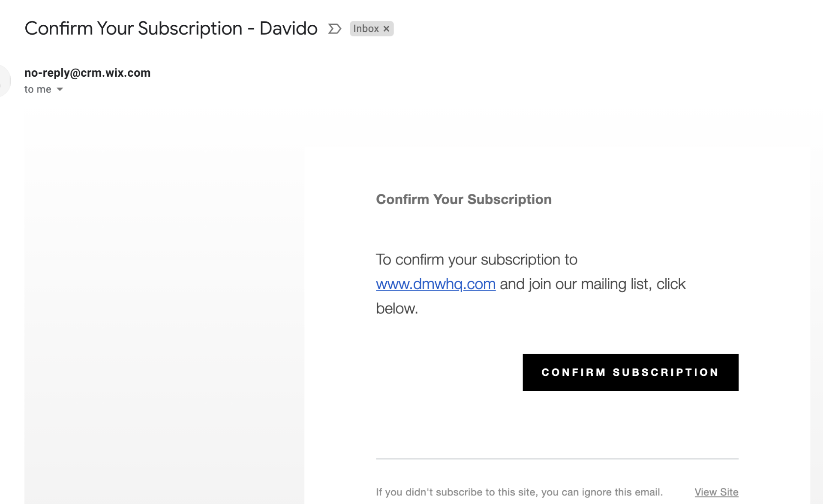Click sender address no-reply@crm.wix.com
The image size is (823, 504).
[x=87, y=73]
